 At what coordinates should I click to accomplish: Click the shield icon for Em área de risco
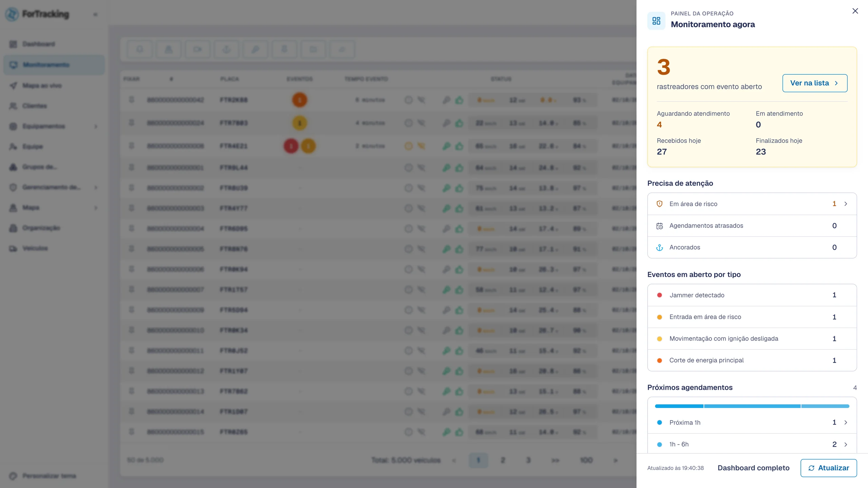659,204
